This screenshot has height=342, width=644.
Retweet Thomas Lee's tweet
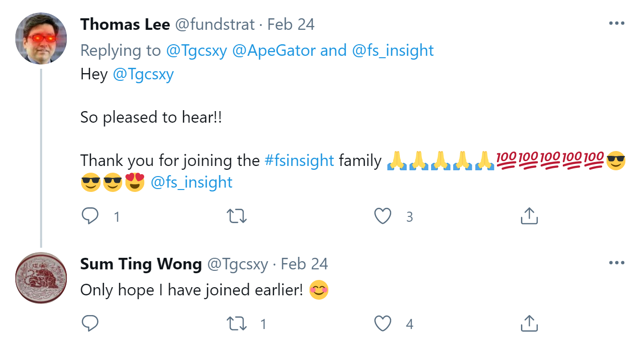click(x=236, y=216)
